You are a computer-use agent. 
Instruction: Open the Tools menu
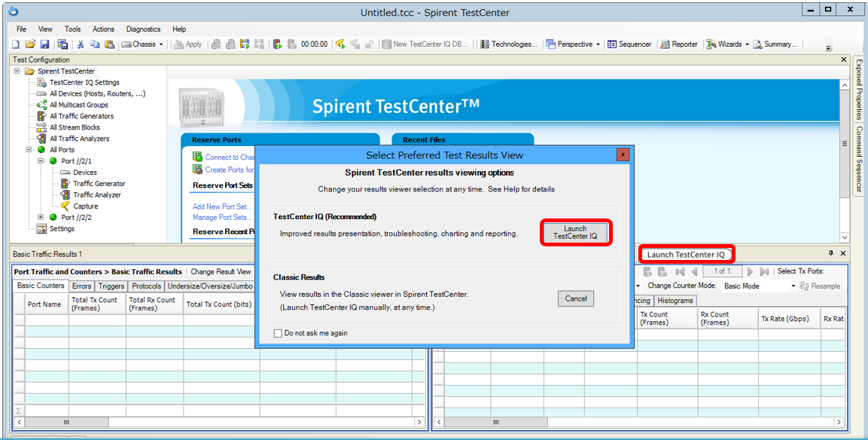72,29
